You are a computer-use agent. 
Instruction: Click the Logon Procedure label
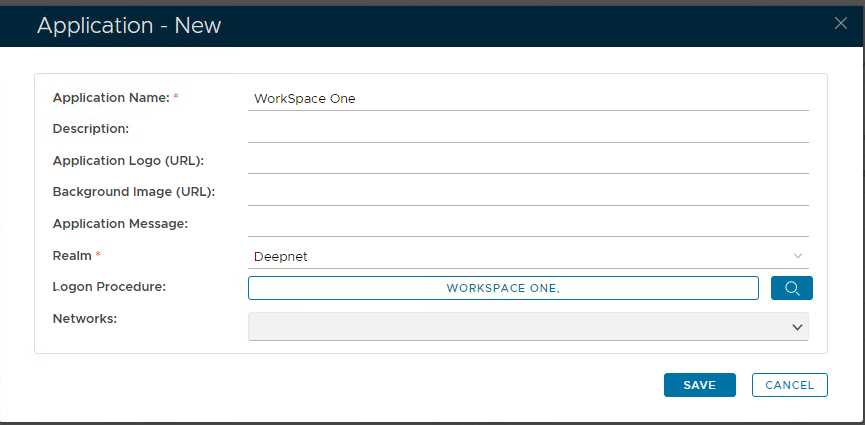pos(109,287)
